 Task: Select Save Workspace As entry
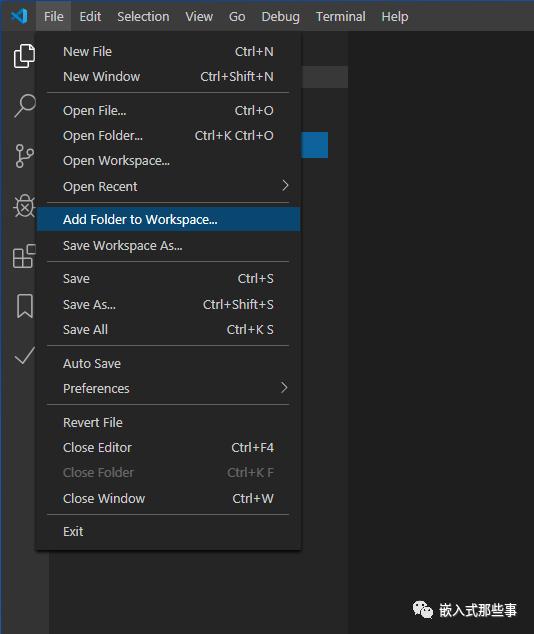(x=168, y=245)
